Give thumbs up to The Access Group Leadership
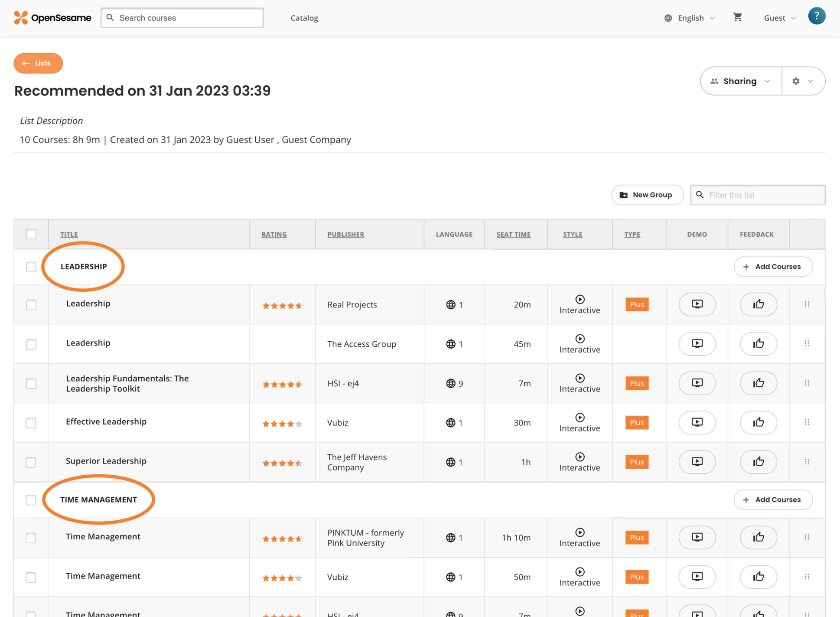The width and height of the screenshot is (840, 617). pos(758,344)
